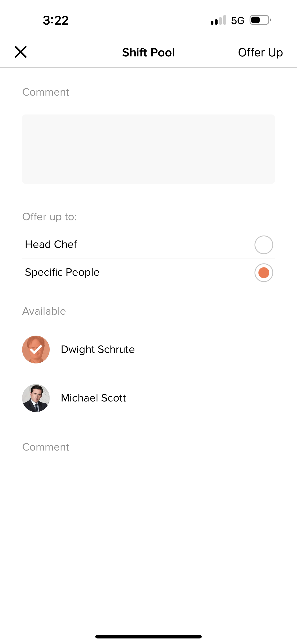Tap the Shift Pool title
Screen dimensions: 297x644
click(x=148, y=53)
